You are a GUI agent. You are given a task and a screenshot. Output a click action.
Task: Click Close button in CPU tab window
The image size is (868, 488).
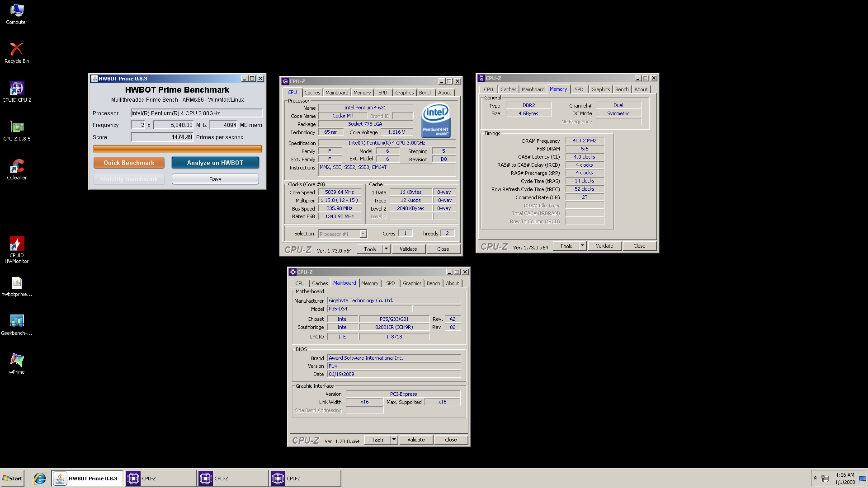pos(443,249)
